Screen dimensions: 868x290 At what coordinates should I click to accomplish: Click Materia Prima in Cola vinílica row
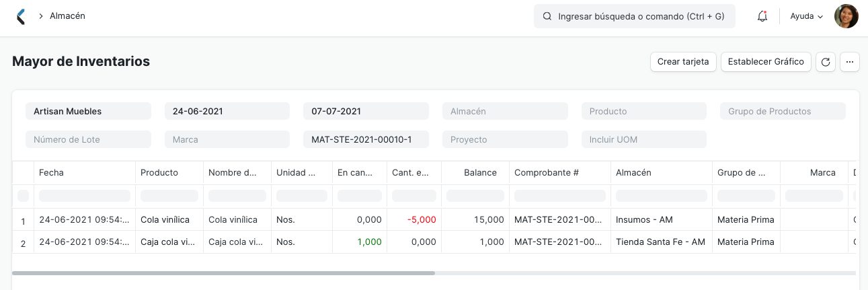[x=746, y=219]
